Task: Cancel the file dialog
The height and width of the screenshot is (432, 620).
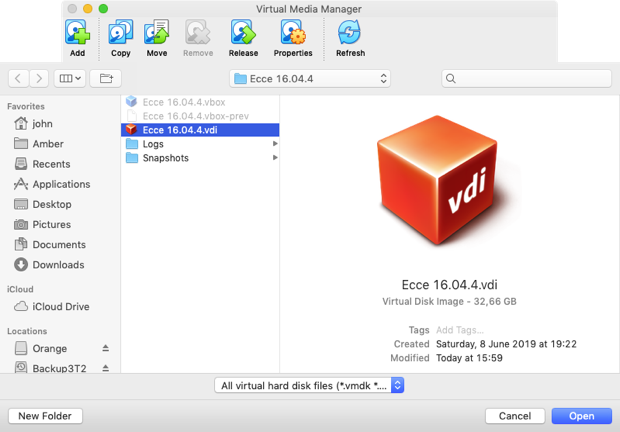Action: tap(515, 416)
